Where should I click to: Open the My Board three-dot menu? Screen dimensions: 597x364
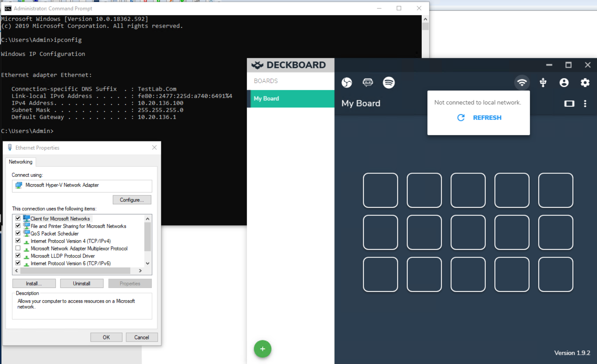[x=585, y=103]
